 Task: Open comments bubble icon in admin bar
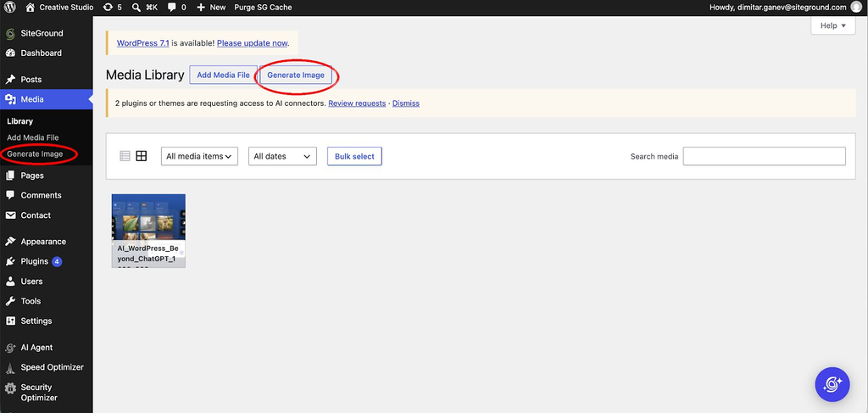point(176,7)
